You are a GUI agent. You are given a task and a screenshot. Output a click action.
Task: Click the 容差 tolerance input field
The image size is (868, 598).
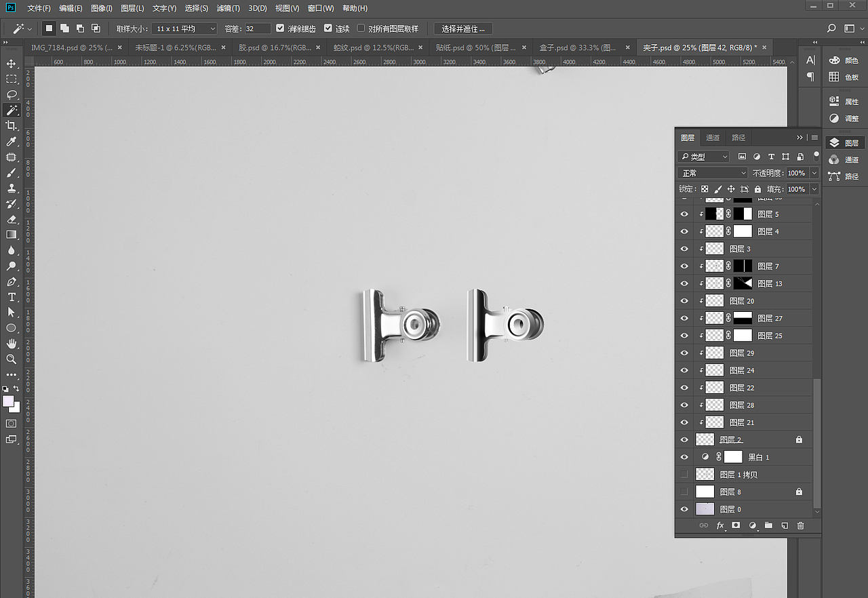coord(258,28)
